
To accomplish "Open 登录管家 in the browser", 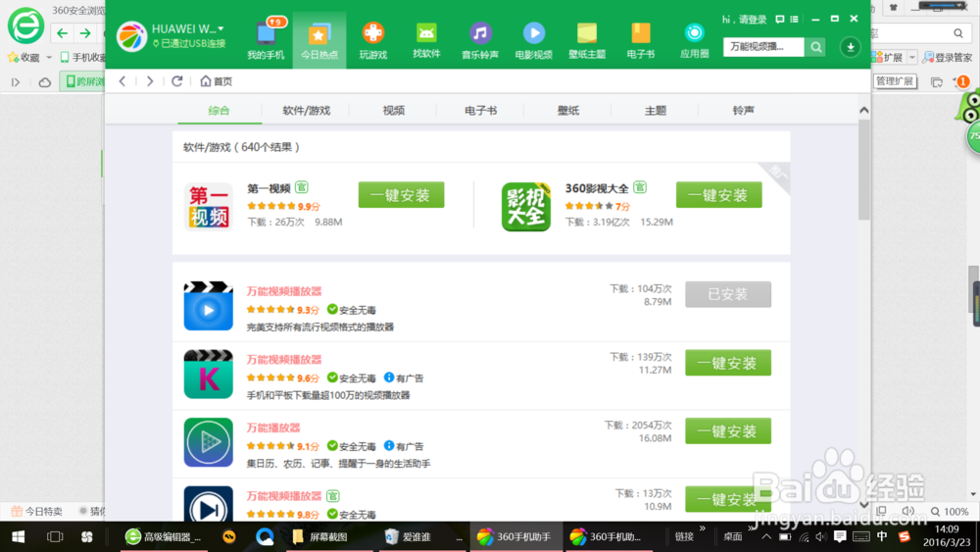I will pos(948,58).
